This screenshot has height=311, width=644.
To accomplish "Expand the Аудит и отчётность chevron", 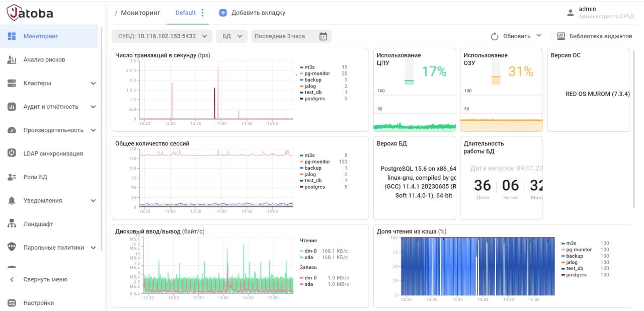I will point(93,107).
